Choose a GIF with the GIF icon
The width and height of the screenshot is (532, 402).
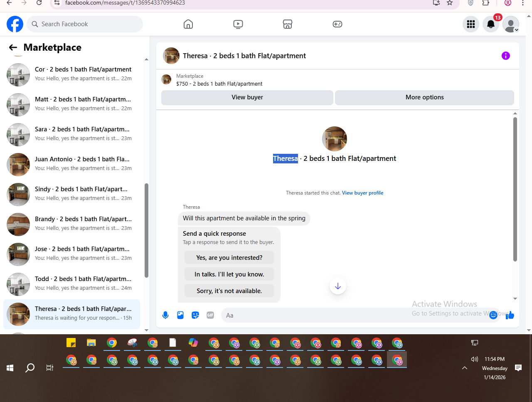(x=210, y=315)
